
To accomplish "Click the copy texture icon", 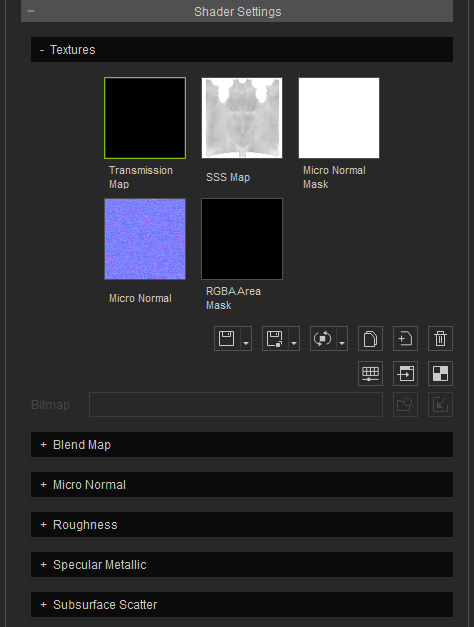I will point(370,339).
